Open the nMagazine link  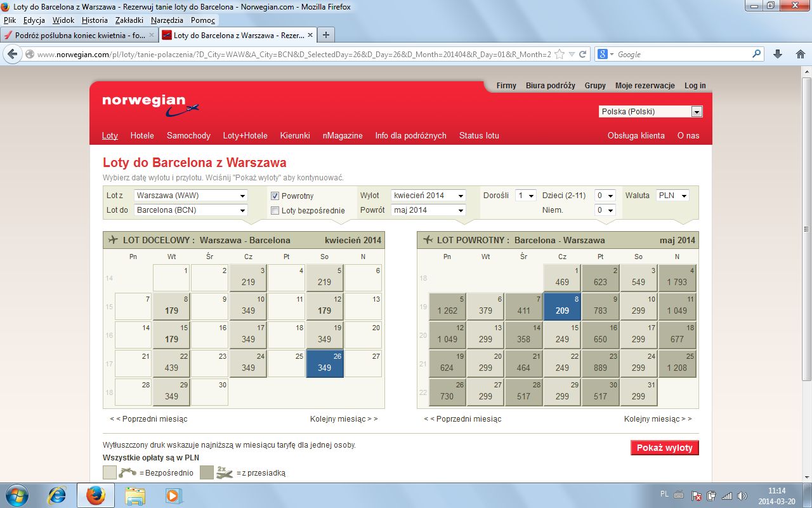coord(343,135)
